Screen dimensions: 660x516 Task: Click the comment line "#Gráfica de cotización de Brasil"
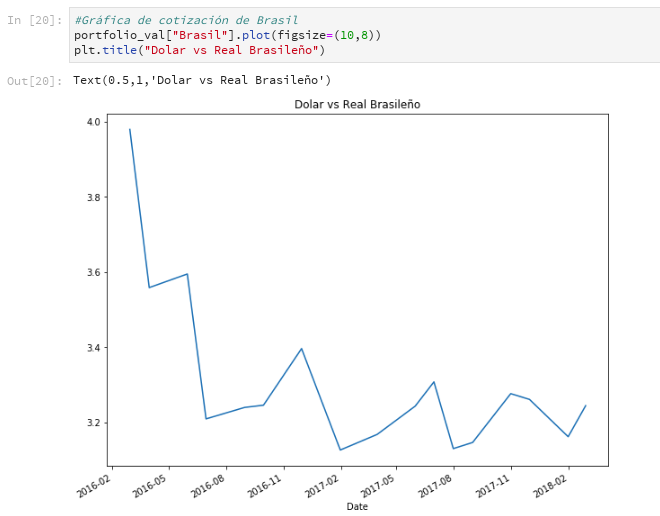tap(186, 21)
